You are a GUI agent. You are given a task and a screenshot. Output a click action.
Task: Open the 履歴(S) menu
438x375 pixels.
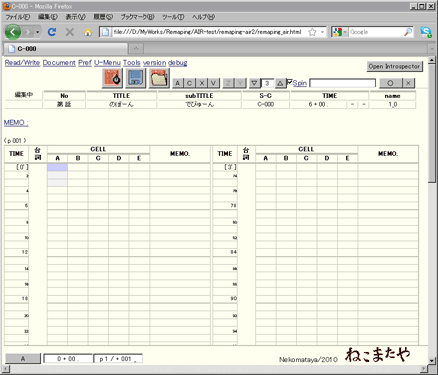[103, 17]
